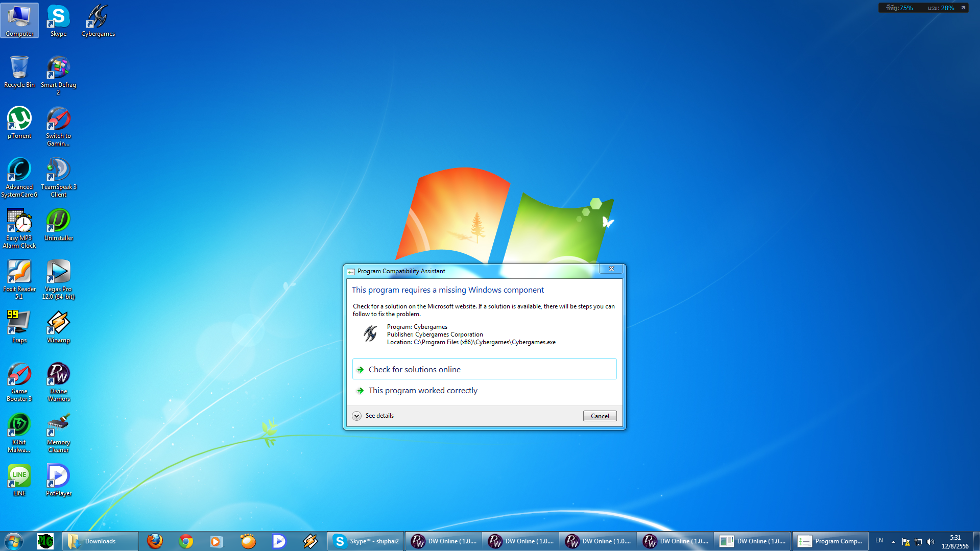Screen dimensions: 980x551
Task: Switch to the Program Comp... taskbar button
Action: (830, 541)
